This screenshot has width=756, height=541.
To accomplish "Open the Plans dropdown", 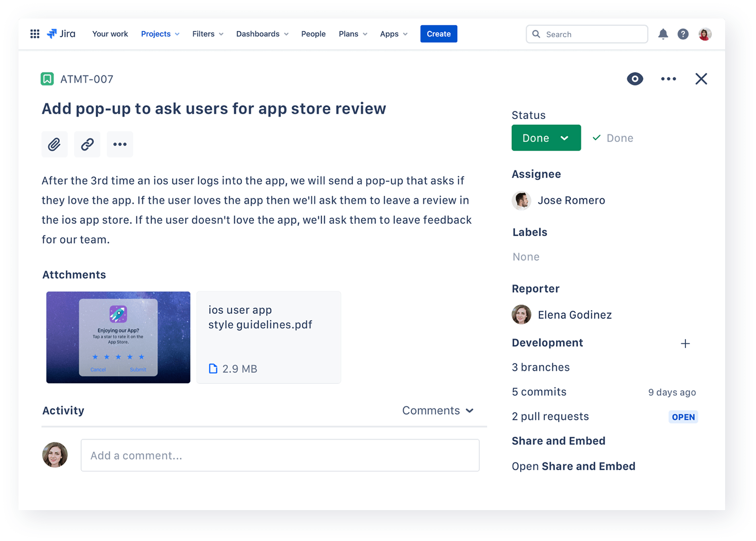I will (x=353, y=34).
